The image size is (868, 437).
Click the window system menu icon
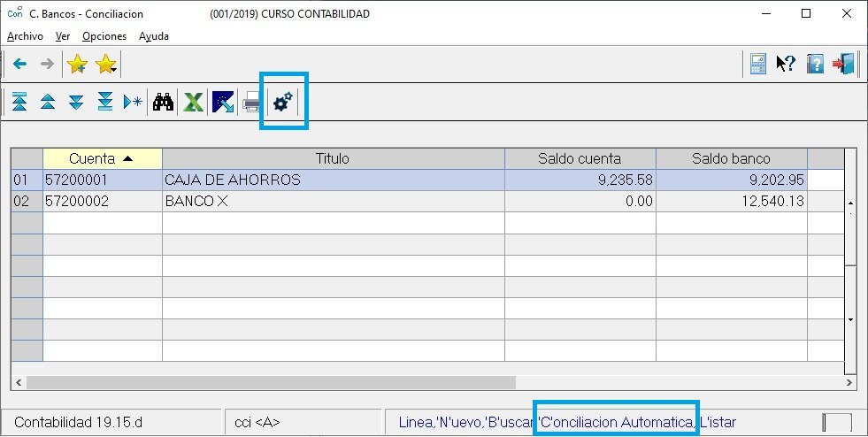pos(15,12)
